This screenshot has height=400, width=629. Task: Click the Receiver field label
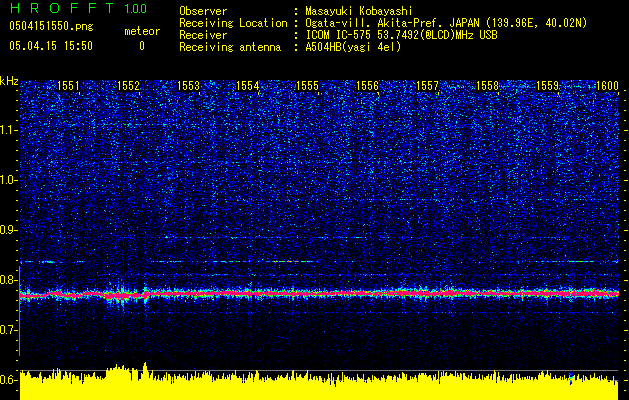tap(203, 35)
